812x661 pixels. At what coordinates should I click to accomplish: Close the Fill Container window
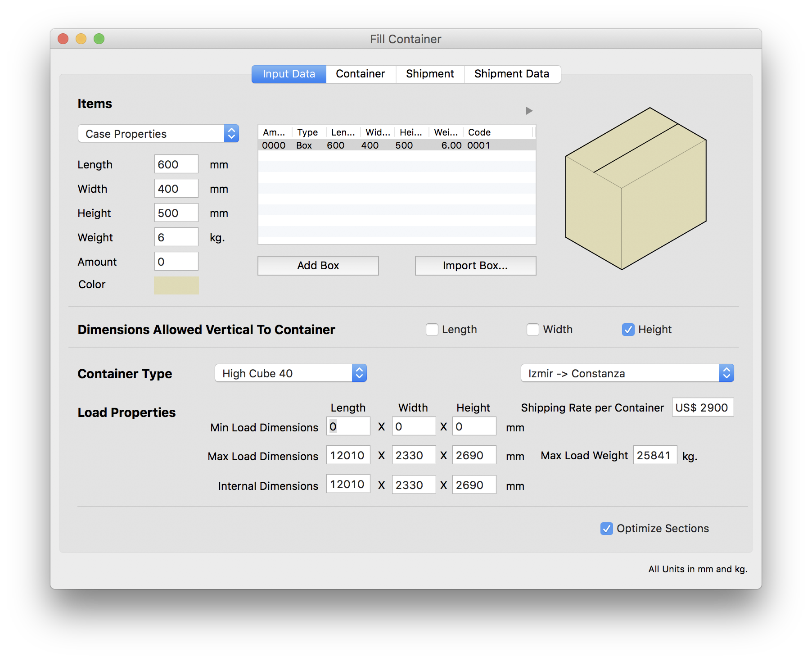coord(63,39)
